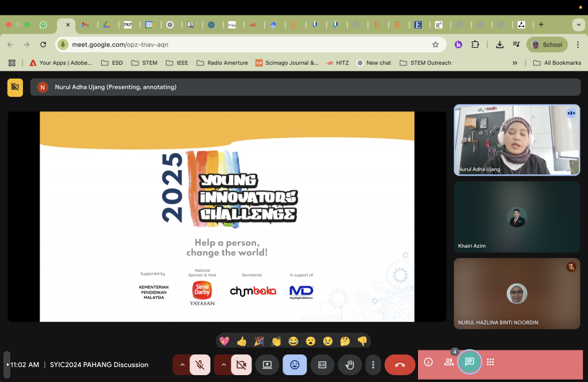Send the laughing with tears reaction
The width and height of the screenshot is (588, 382).
point(293,341)
